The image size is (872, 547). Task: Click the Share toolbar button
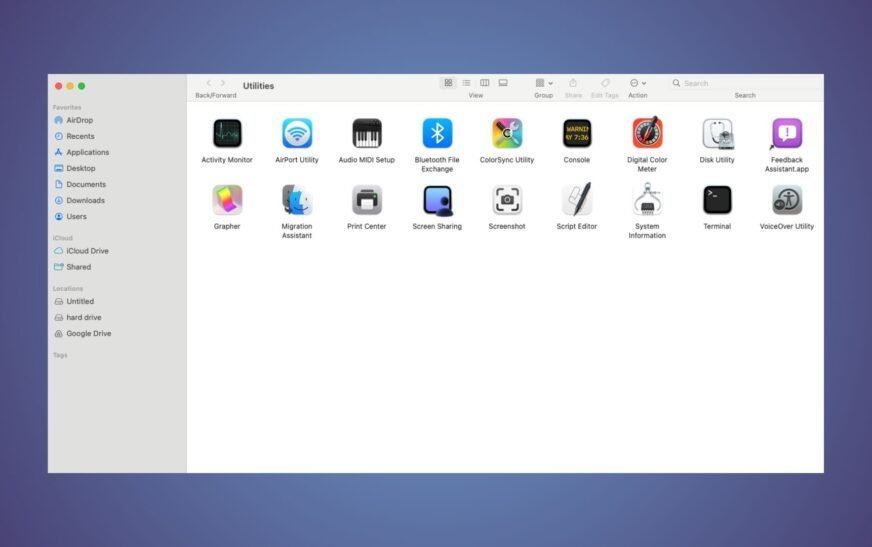573,83
